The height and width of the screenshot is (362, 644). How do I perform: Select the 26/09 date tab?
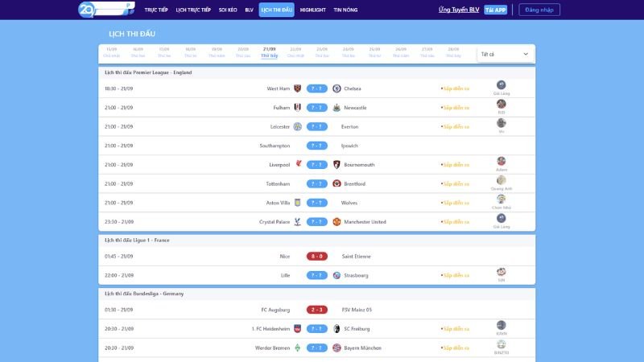click(401, 52)
